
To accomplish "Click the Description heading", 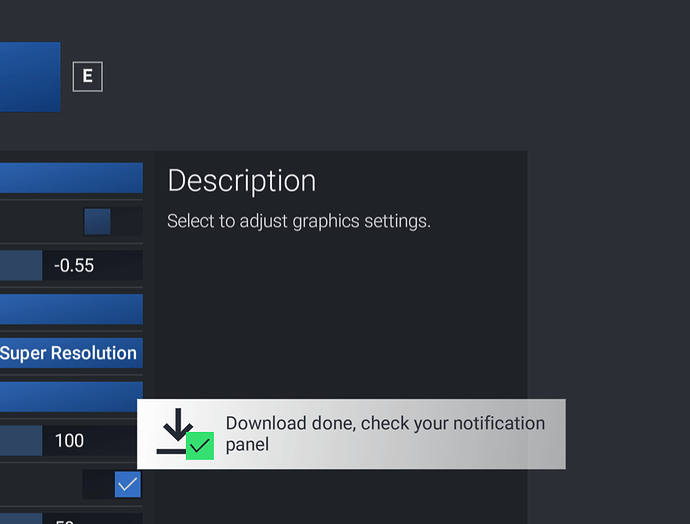I will click(x=242, y=181).
